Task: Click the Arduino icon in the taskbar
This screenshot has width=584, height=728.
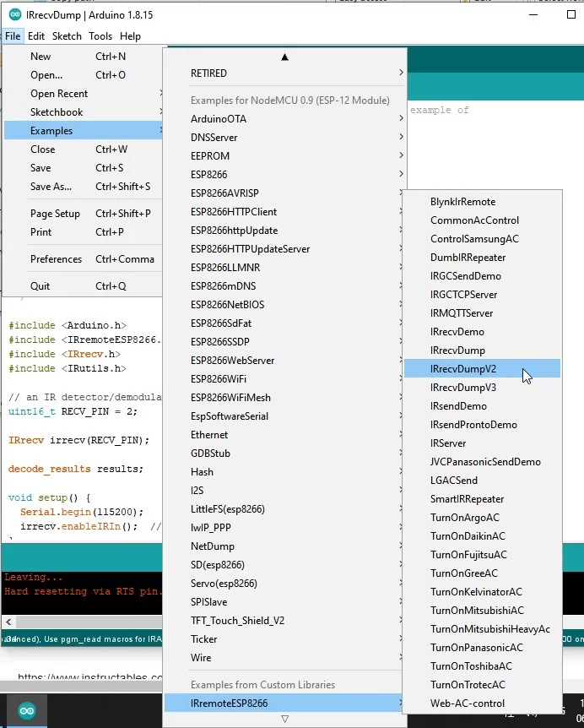Action: pos(27,711)
